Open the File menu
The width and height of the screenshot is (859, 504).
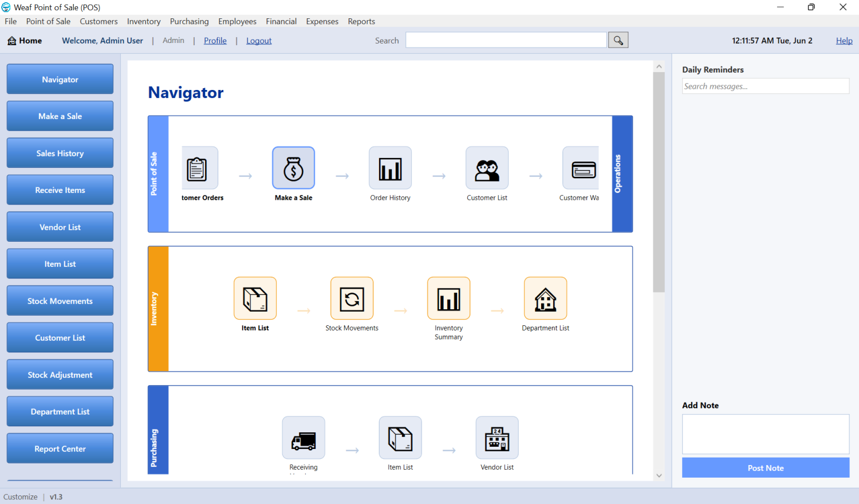point(11,21)
